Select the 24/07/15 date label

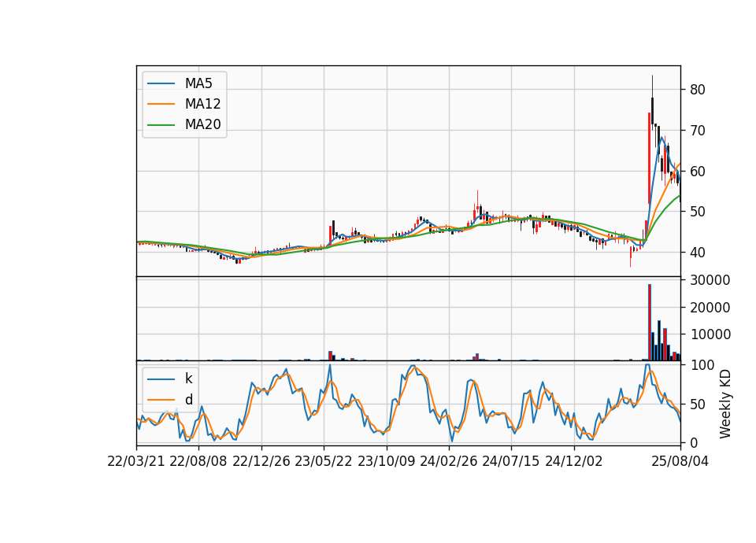(511, 461)
